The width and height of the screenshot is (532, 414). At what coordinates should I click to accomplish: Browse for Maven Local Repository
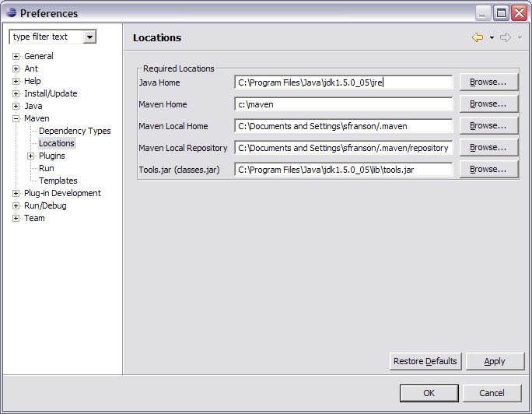pyautogui.click(x=488, y=147)
